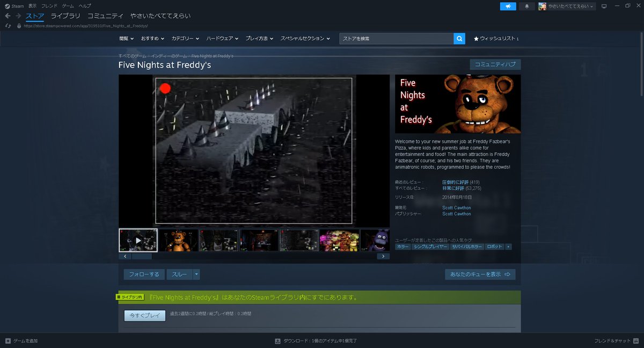
Task: Click the Steam logo icon in the menu bar
Action: (7, 5)
